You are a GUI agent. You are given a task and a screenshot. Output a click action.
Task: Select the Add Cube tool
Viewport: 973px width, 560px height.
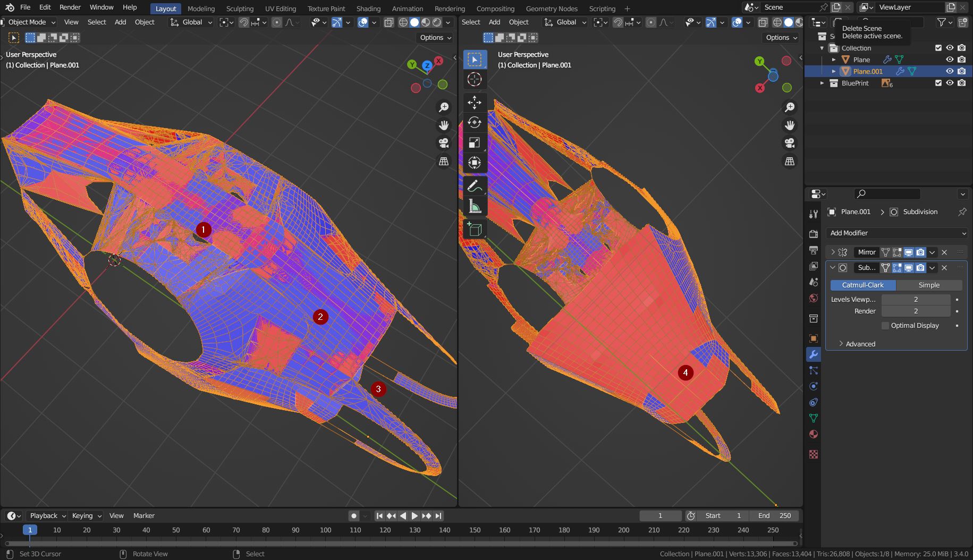tap(475, 230)
